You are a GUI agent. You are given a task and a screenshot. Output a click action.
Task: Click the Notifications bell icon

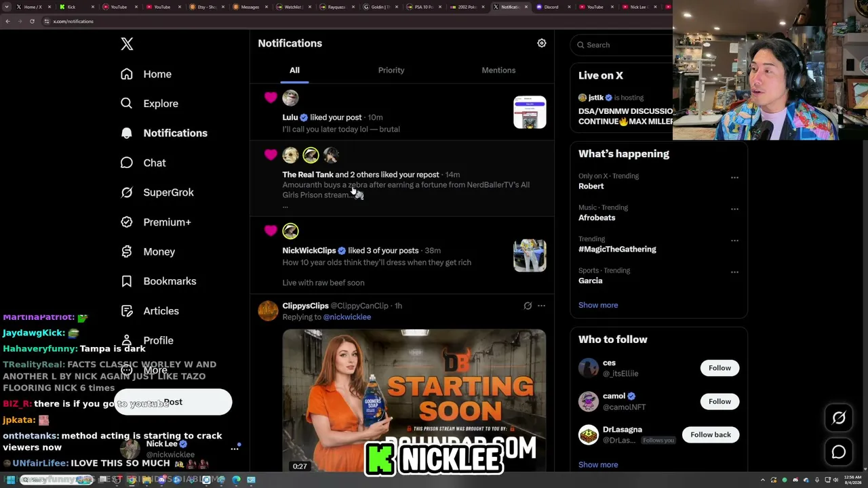coord(127,134)
